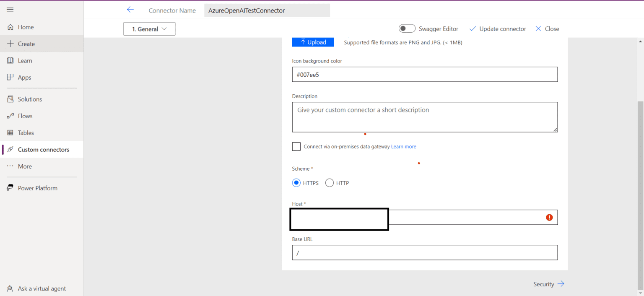644x296 pixels.
Task: Select the HTTP scheme radio button
Action: (330, 183)
